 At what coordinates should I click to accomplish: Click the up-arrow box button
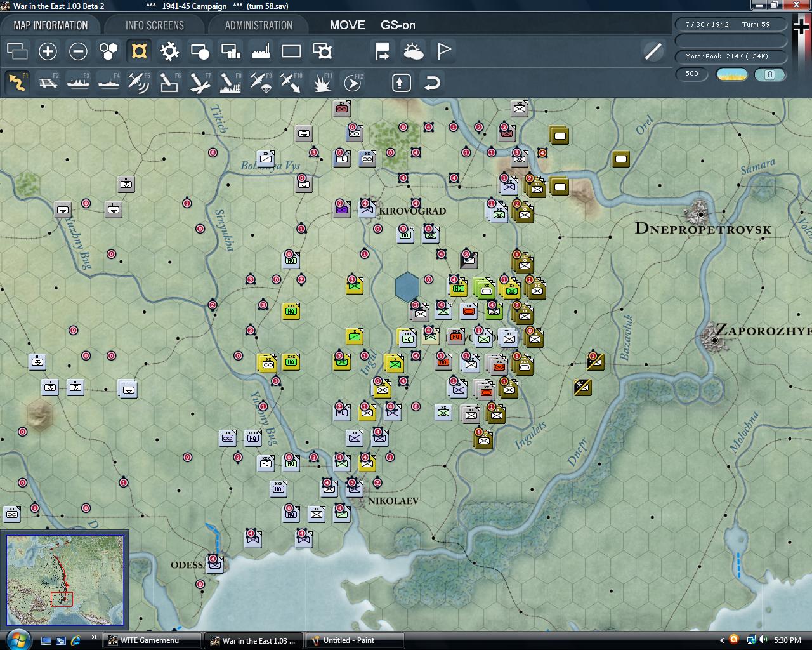point(402,83)
